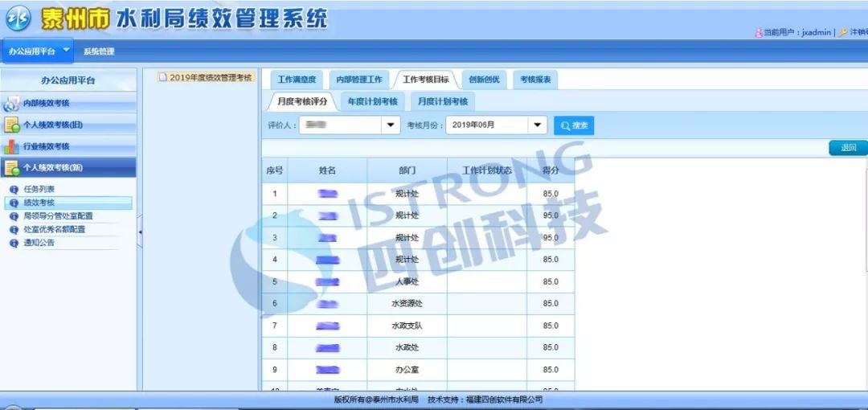Switch to 年度计划考核 sub-tab

click(x=373, y=102)
